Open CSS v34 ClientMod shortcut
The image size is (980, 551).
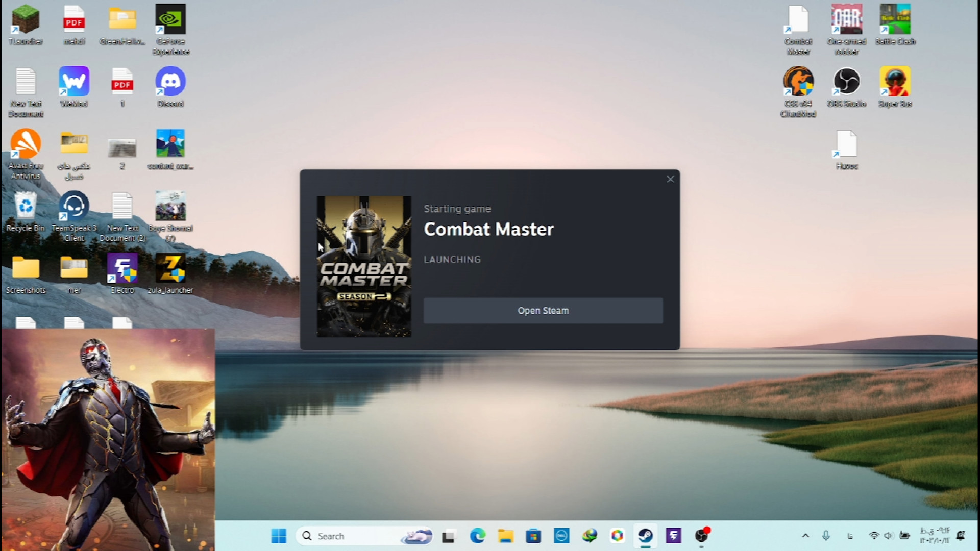coord(798,92)
